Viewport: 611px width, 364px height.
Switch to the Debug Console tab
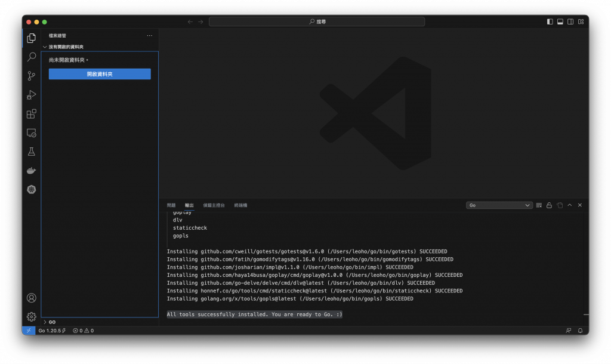214,205
